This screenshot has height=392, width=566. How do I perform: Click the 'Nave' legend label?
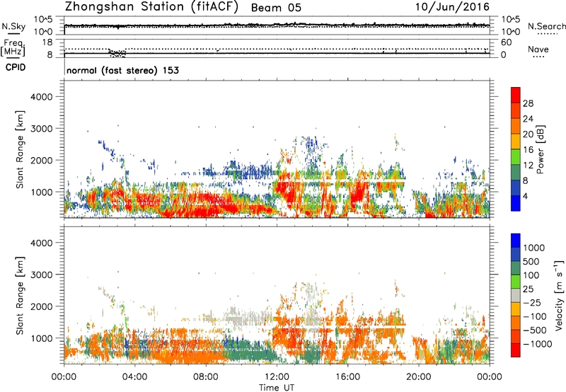click(x=538, y=49)
